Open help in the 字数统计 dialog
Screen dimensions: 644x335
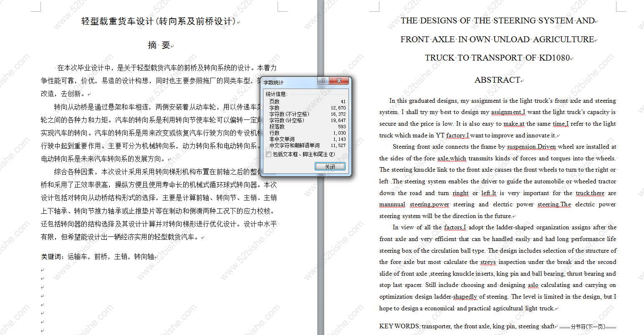[x=323, y=81]
